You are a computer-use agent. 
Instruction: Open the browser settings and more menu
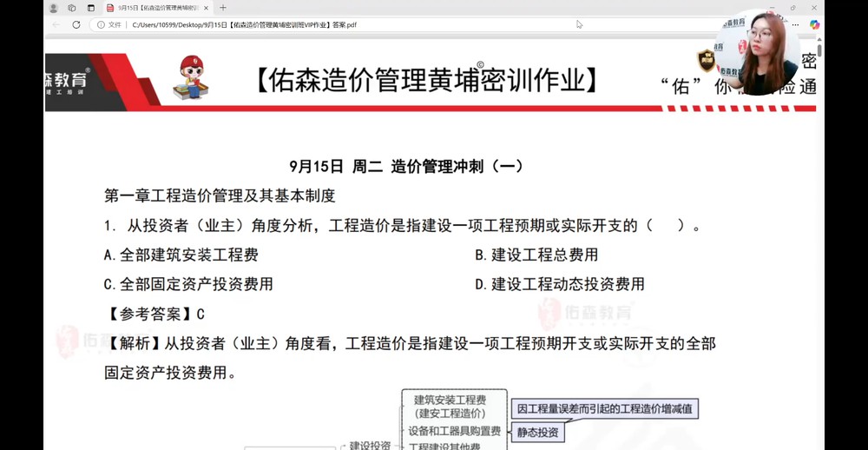tap(795, 24)
